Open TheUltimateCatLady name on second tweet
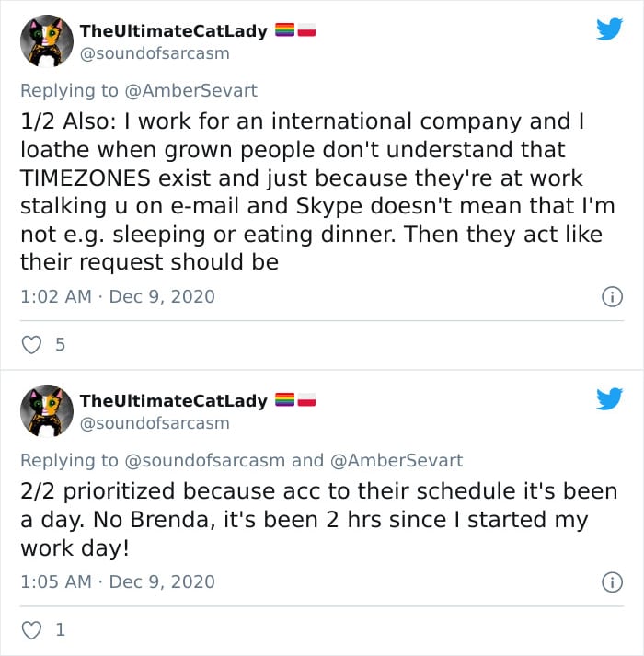 (174, 400)
